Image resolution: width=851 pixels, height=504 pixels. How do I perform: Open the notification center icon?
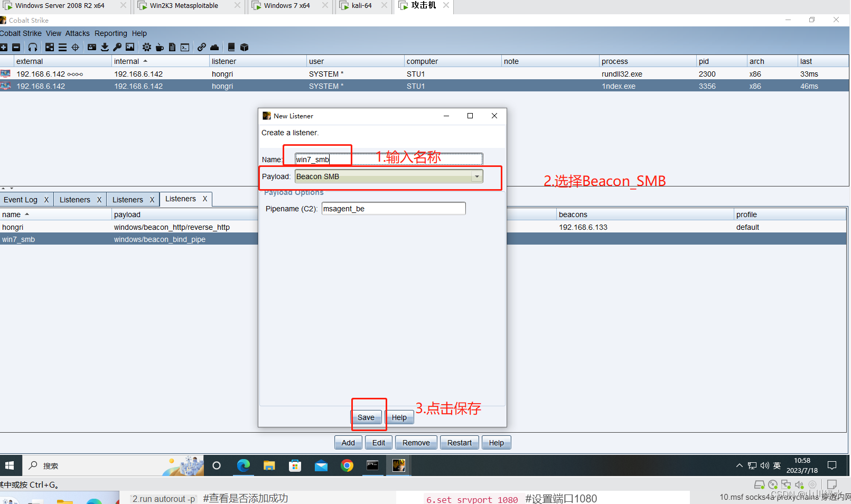coord(832,465)
